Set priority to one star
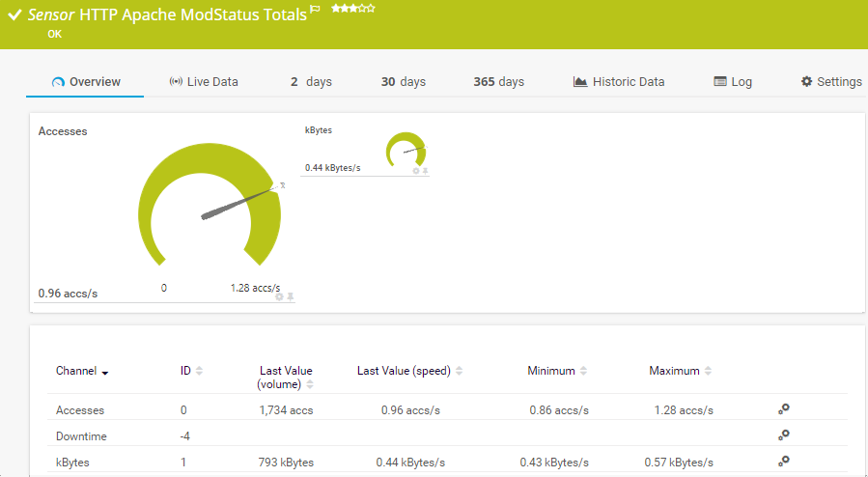 tap(335, 9)
